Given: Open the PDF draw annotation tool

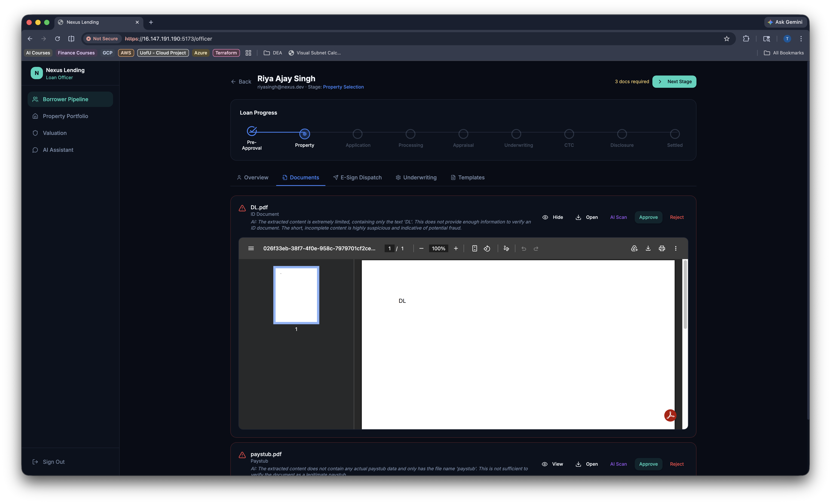Looking at the screenshot, I should coord(506,249).
